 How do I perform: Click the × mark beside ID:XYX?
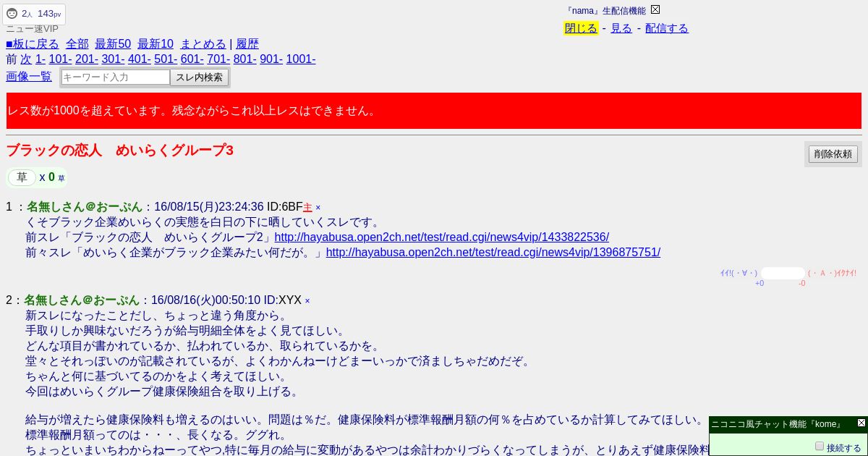[x=307, y=300]
